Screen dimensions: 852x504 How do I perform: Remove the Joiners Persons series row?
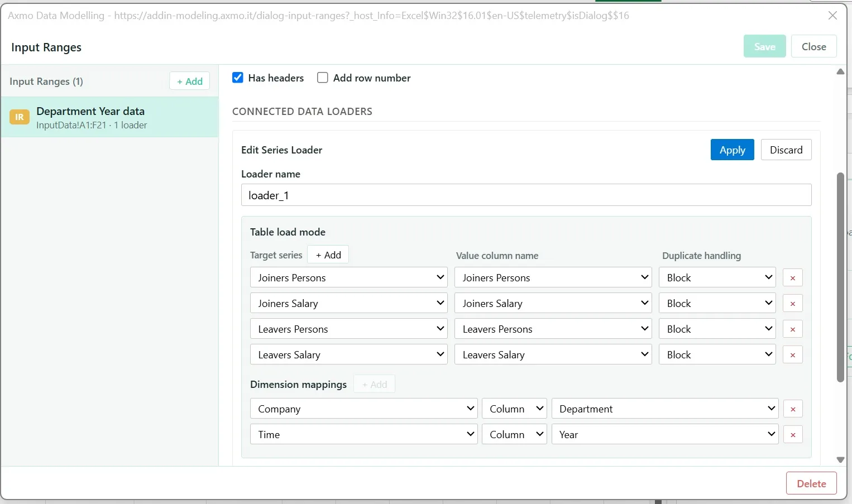[792, 277]
